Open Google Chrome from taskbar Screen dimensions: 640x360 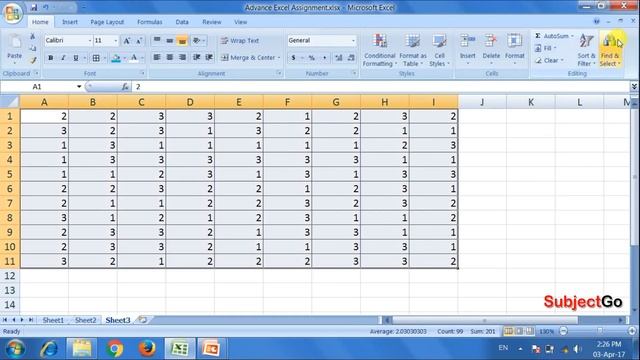(x=115, y=349)
